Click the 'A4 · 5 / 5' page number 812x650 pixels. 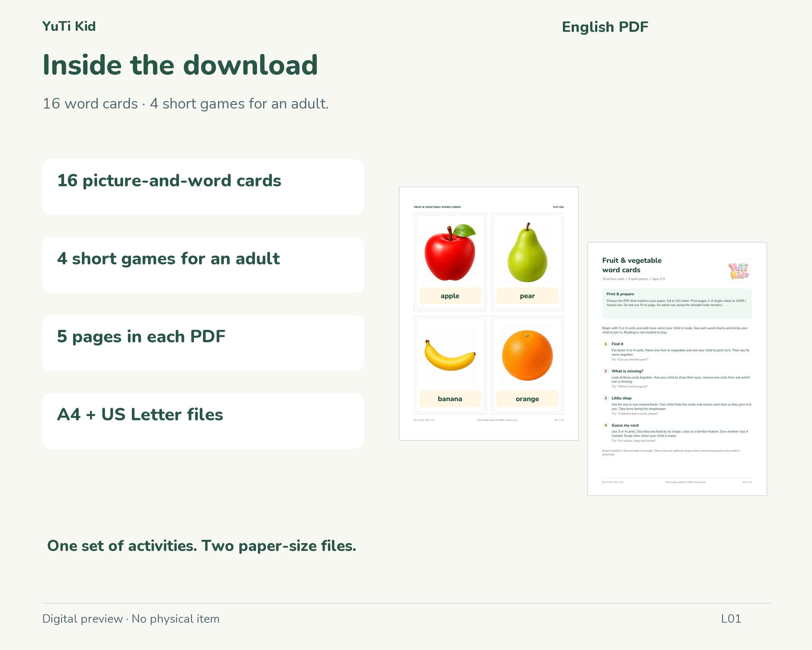pyautogui.click(x=747, y=482)
